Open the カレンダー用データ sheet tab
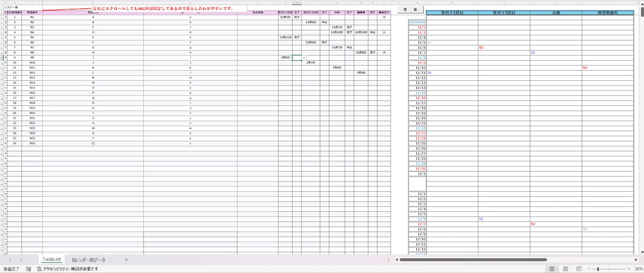Screen dimensions: 644x273 coord(89,260)
